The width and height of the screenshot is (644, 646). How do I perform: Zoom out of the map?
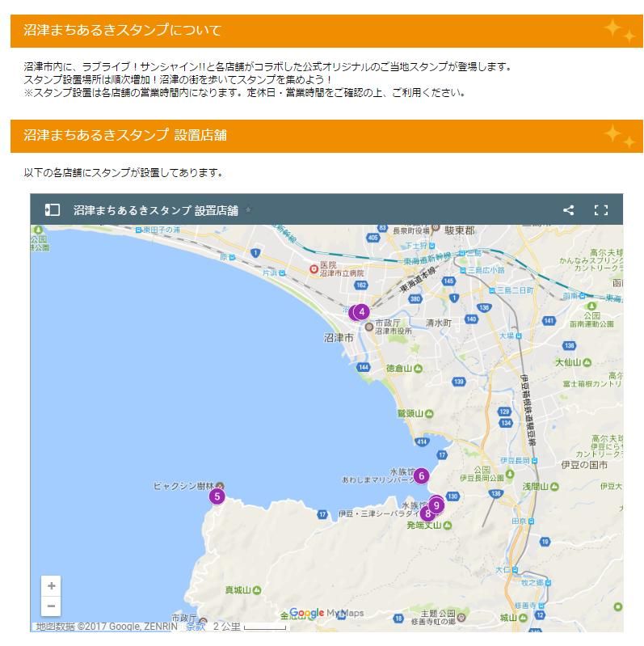point(51,606)
